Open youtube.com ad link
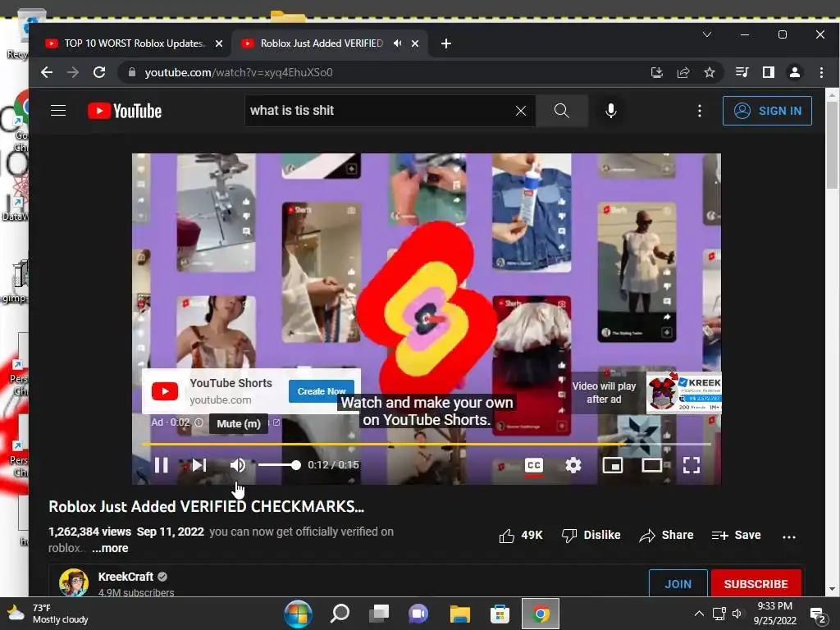 point(220,399)
